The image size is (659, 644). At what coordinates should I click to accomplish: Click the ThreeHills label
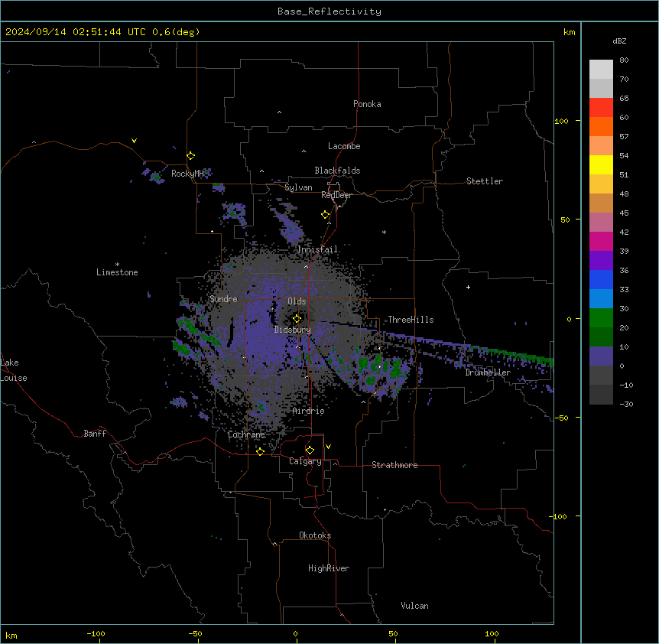click(411, 320)
